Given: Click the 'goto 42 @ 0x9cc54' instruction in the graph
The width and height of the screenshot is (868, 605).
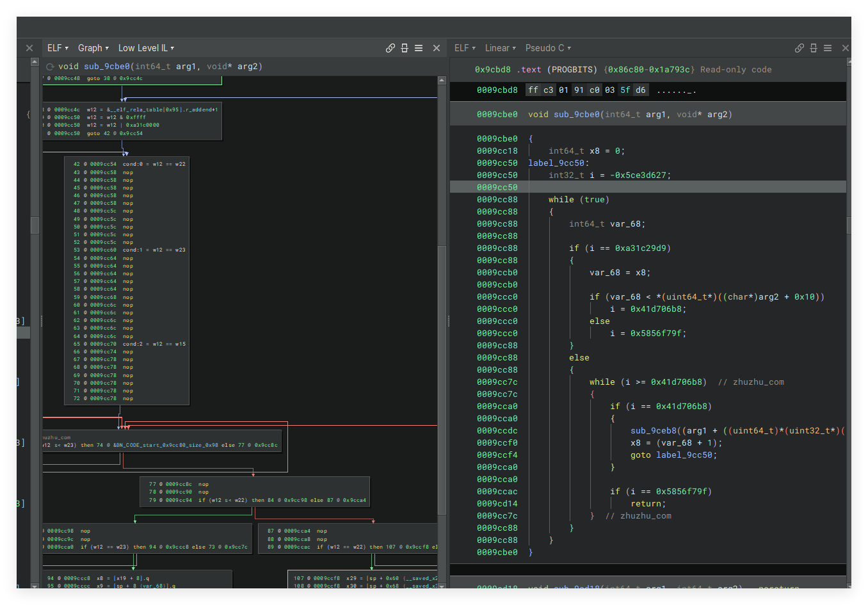Looking at the screenshot, I should tap(115, 134).
